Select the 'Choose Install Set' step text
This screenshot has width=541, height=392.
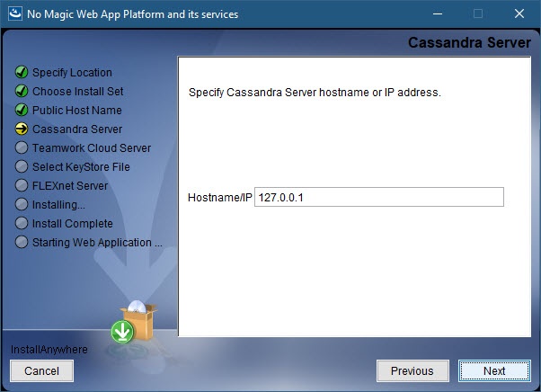(x=77, y=92)
